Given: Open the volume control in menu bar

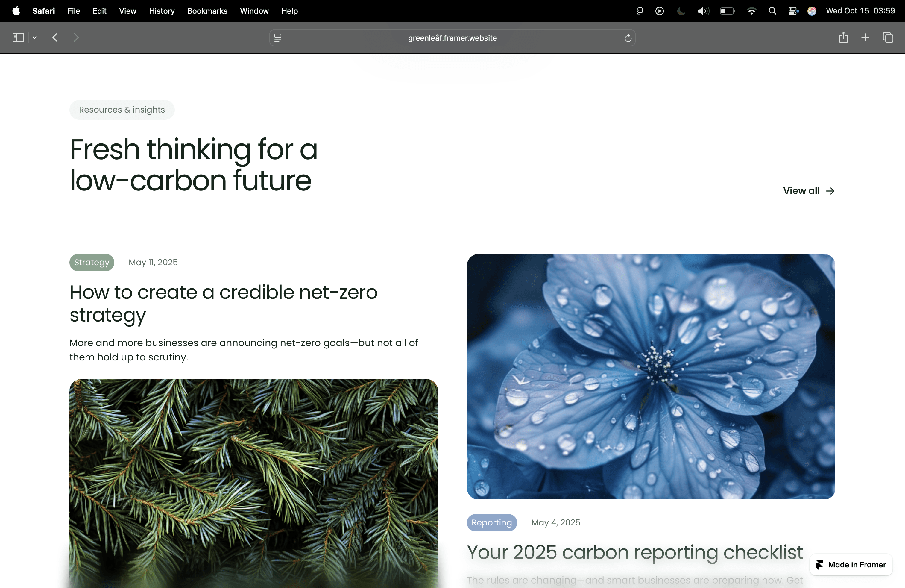Looking at the screenshot, I should [x=703, y=11].
